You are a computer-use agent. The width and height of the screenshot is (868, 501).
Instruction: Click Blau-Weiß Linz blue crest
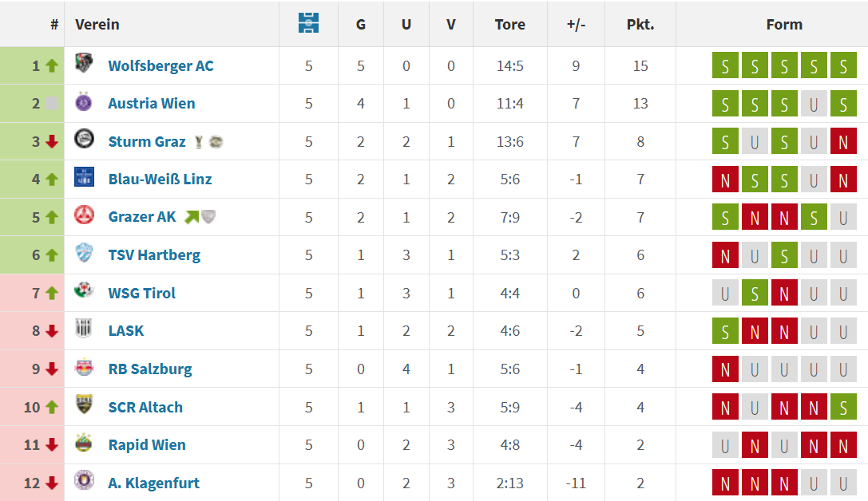[x=84, y=177]
